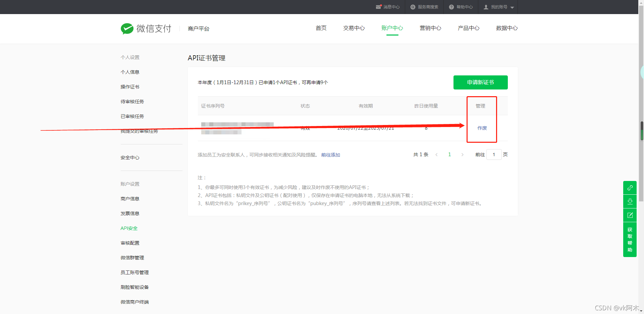
Task: Click the go-to page number input
Action: [x=494, y=154]
